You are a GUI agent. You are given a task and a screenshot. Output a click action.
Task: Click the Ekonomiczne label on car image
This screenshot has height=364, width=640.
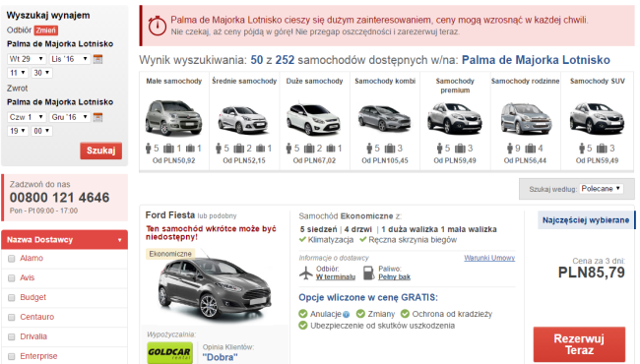tap(170, 254)
